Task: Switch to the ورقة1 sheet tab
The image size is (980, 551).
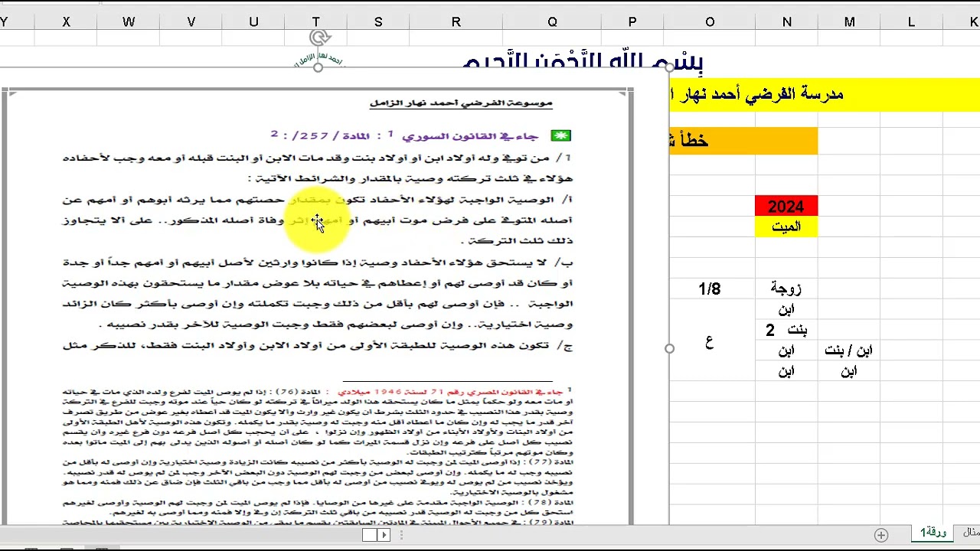Action: point(933,533)
